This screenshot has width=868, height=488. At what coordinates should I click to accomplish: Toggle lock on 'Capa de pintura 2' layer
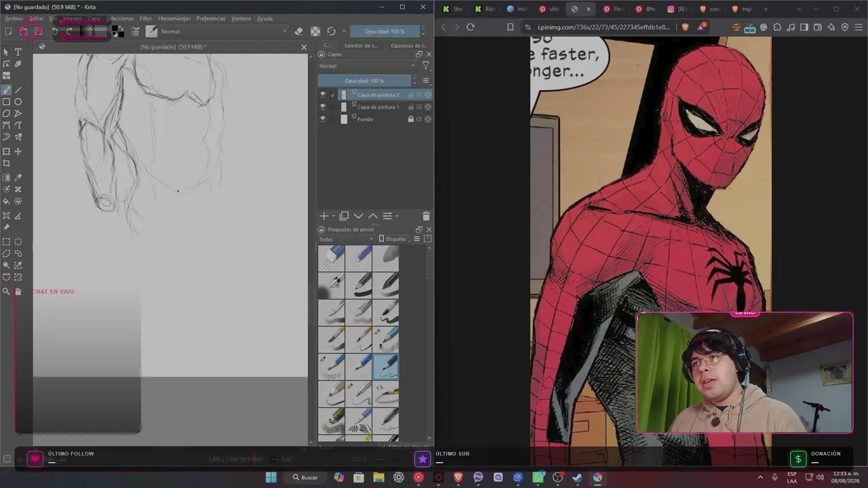(410, 95)
